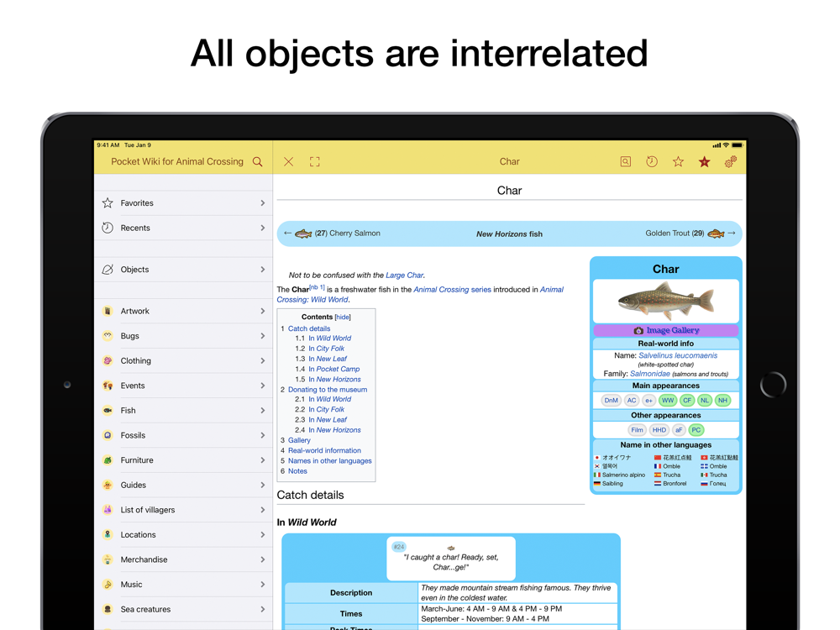Jump to Notes section in Contents
This screenshot has width=840, height=630.
(x=297, y=471)
